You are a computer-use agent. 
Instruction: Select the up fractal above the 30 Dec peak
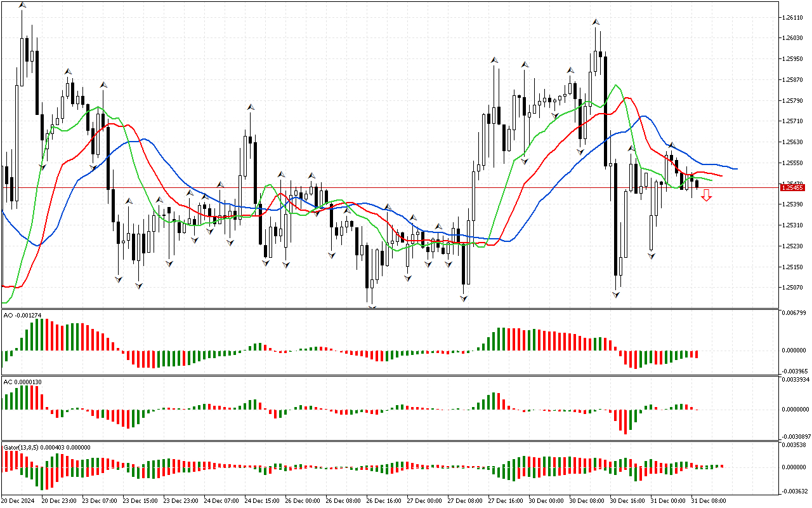(595, 22)
